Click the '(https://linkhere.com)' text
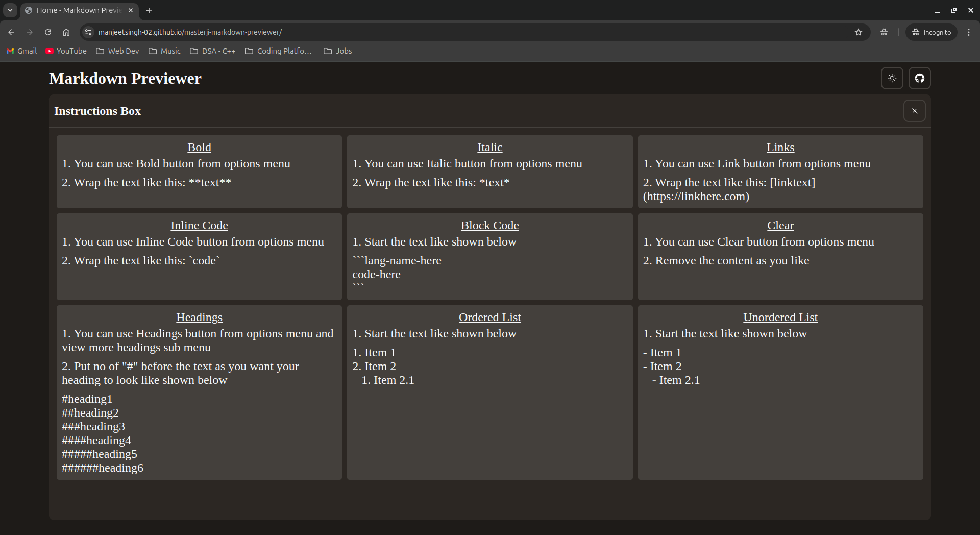 (696, 196)
